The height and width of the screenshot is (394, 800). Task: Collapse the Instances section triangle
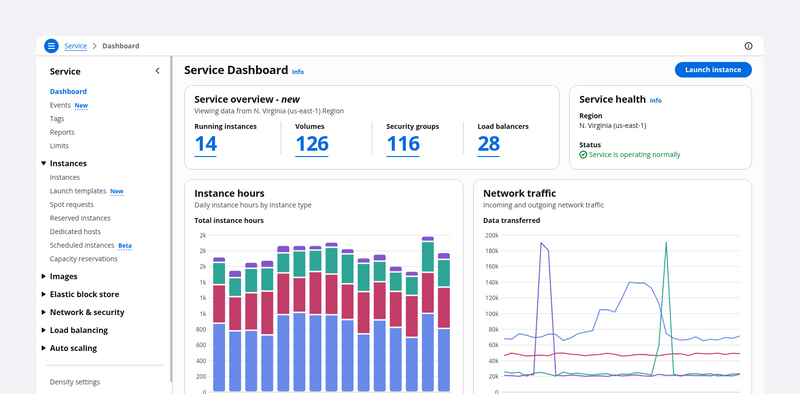point(43,163)
